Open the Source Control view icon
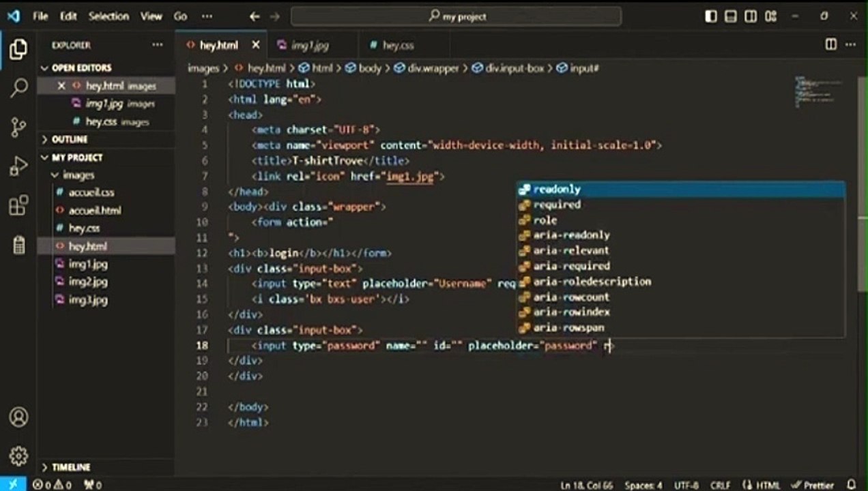Screen dimensions: 868x491 tap(18, 127)
